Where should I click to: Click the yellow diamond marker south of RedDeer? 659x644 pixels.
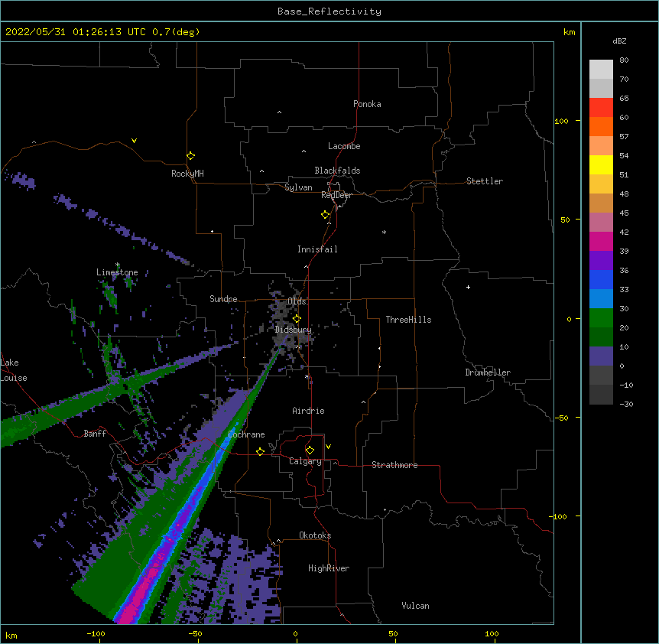(325, 215)
